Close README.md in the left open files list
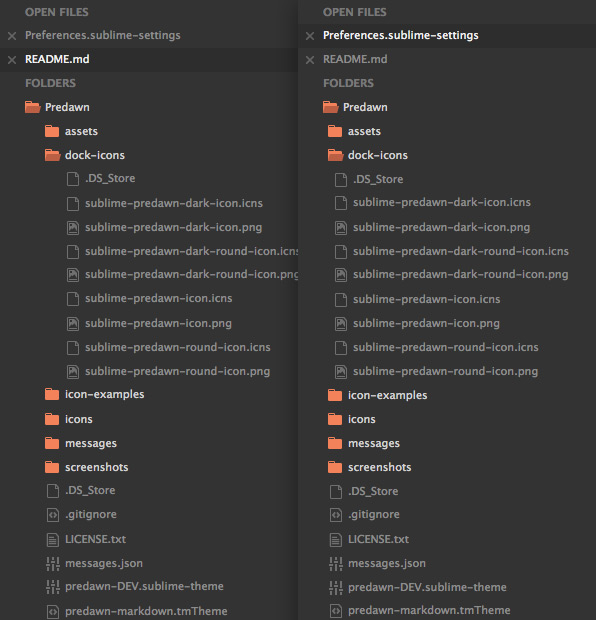The height and width of the screenshot is (620, 596). [12, 60]
